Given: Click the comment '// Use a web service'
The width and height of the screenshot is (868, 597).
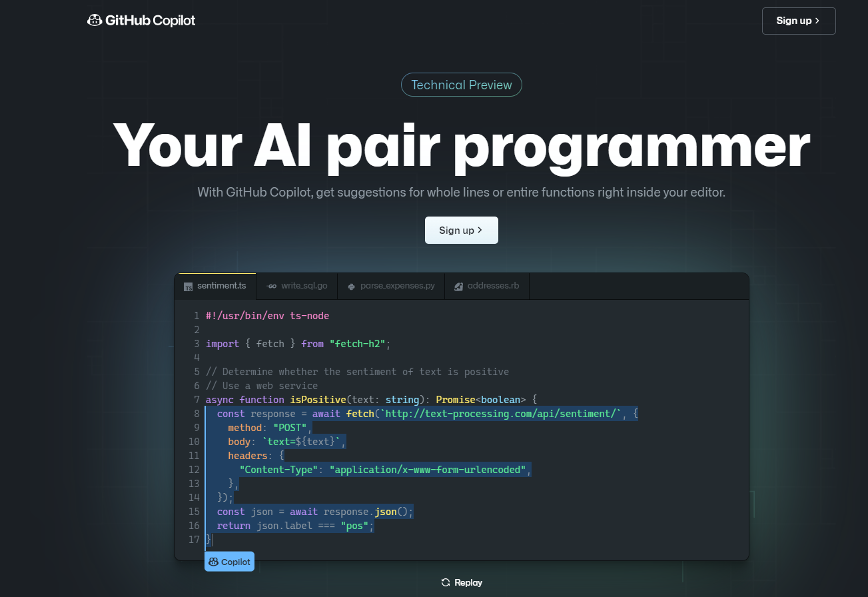Looking at the screenshot, I should pos(262,386).
